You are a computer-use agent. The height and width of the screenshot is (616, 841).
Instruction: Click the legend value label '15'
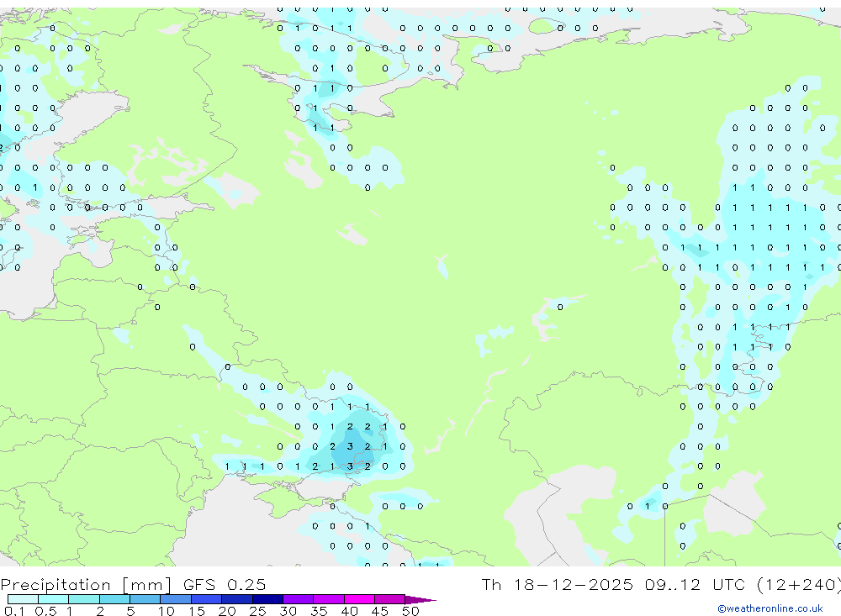point(197,611)
